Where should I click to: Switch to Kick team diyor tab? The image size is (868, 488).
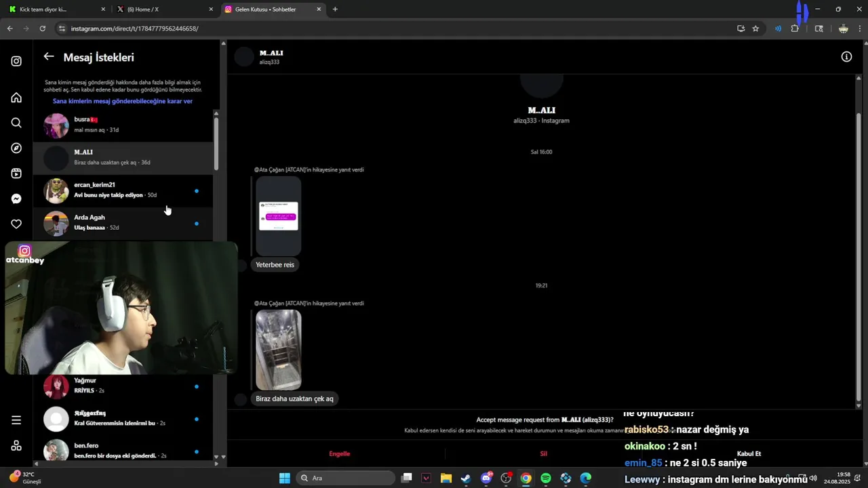pyautogui.click(x=56, y=9)
